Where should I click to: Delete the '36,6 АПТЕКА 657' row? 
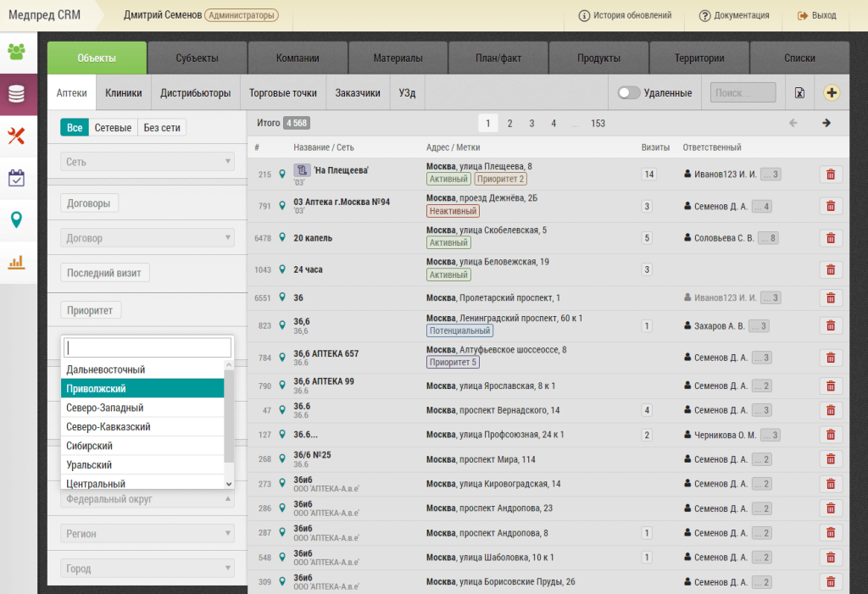point(831,358)
